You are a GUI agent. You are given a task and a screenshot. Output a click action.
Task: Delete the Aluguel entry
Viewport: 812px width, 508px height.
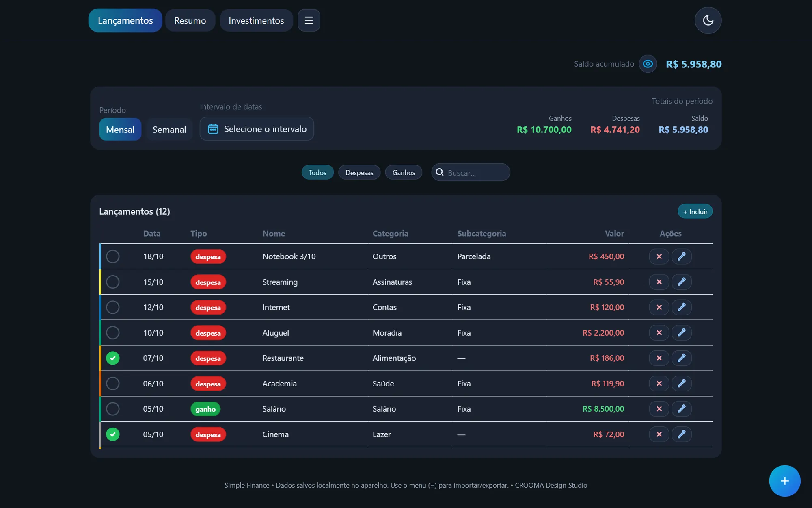tap(659, 333)
